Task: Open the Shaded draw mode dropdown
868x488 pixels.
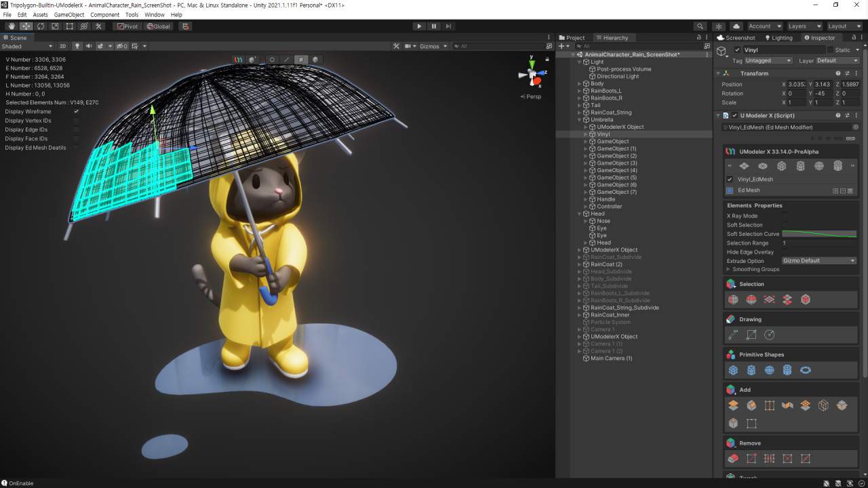Action: [27, 46]
